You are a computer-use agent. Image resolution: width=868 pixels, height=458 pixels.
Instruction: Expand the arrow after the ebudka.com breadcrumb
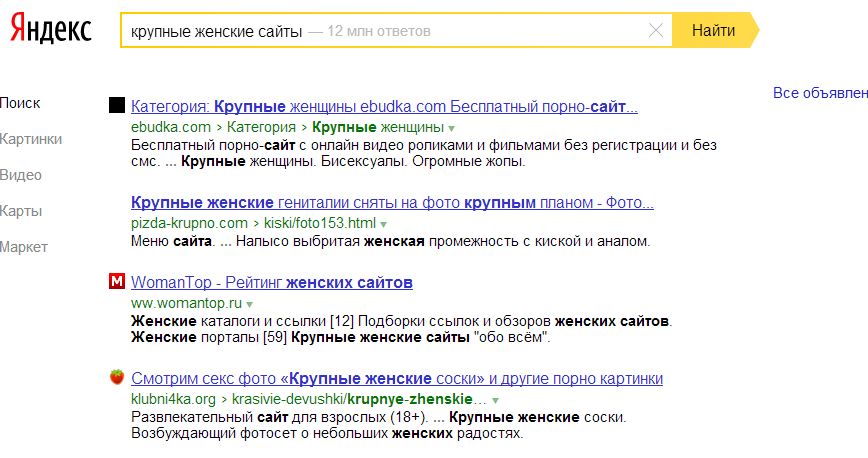click(x=452, y=128)
